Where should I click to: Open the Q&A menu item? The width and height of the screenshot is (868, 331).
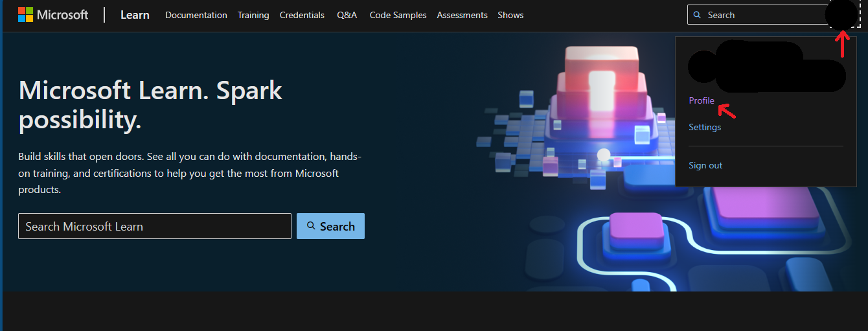pos(347,15)
